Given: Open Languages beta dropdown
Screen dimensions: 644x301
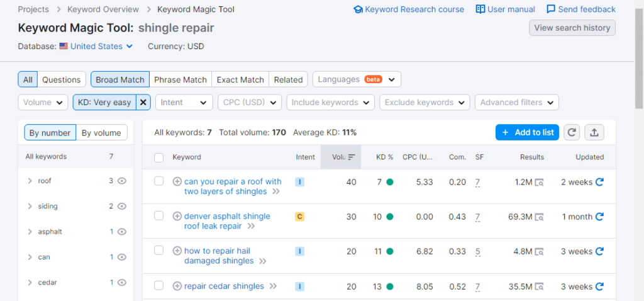Looking at the screenshot, I should 357,79.
